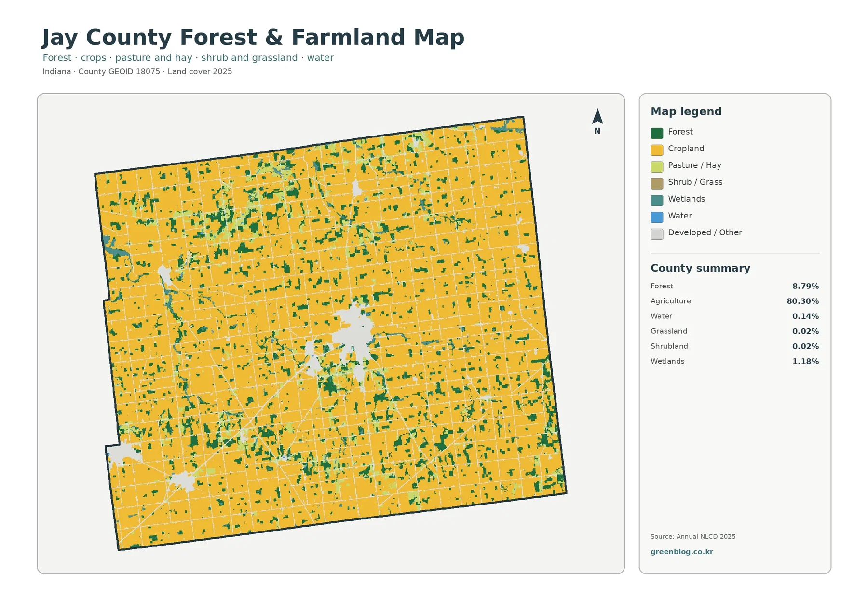Click the Water 0.14% summary value
Viewport: 868px width, 614px height.
coord(805,316)
